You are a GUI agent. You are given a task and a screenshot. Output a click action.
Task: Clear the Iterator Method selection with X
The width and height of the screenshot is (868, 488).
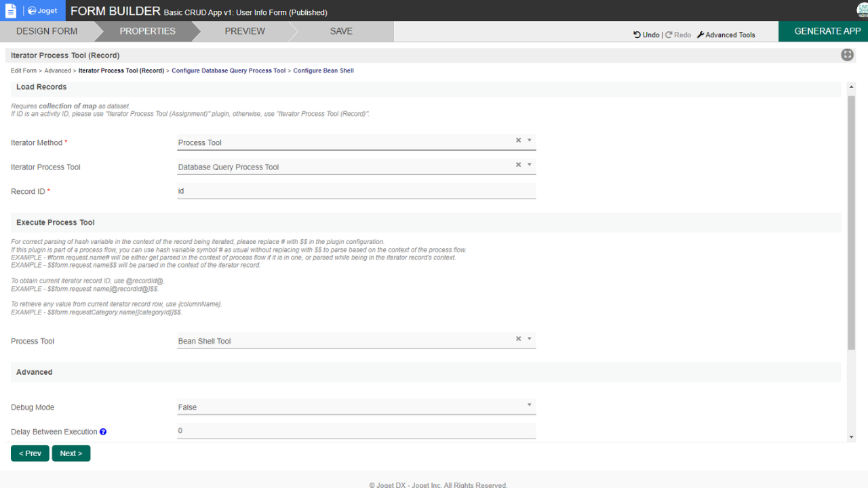518,140
